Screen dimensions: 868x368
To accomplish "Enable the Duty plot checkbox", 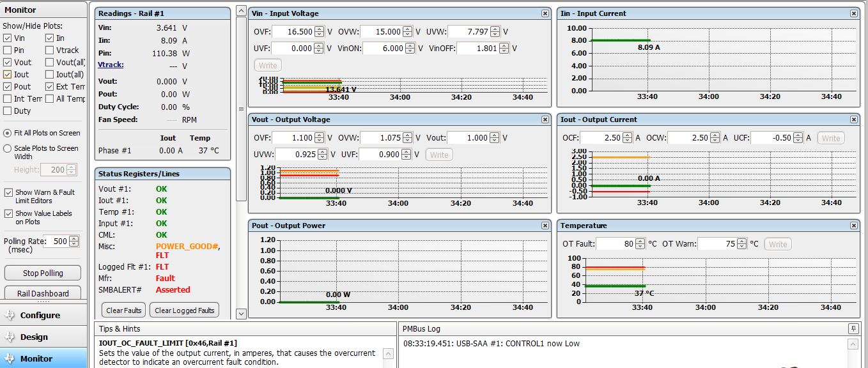I will (x=8, y=111).
